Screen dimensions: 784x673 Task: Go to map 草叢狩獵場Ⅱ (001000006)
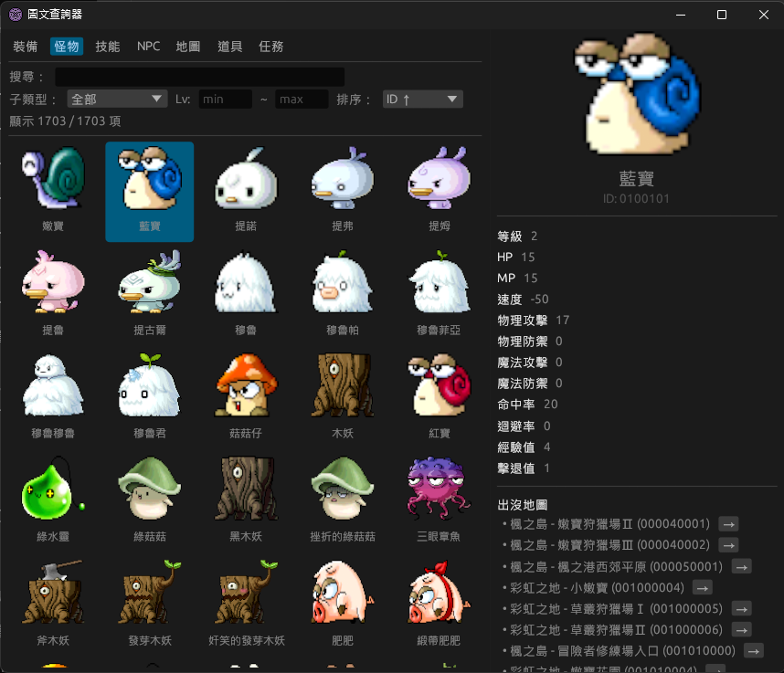741,630
